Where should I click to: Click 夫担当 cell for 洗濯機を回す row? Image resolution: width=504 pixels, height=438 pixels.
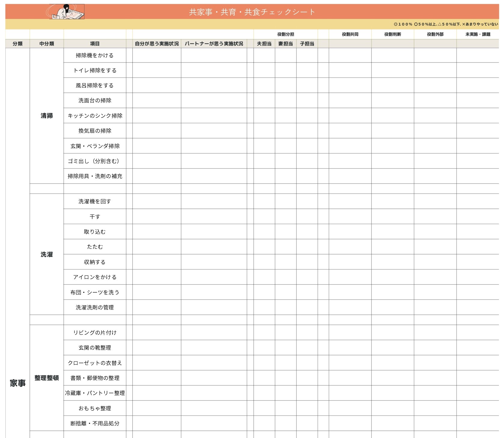click(x=264, y=202)
